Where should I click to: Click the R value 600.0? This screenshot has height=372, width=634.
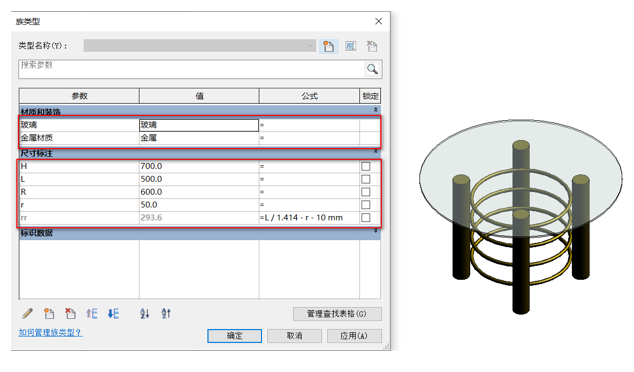click(x=199, y=192)
